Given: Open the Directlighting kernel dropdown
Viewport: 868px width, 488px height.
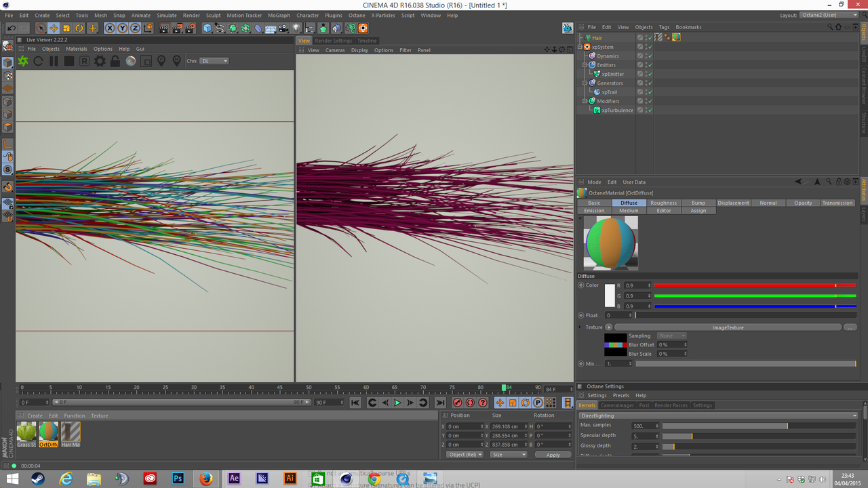Looking at the screenshot, I should [719, 415].
